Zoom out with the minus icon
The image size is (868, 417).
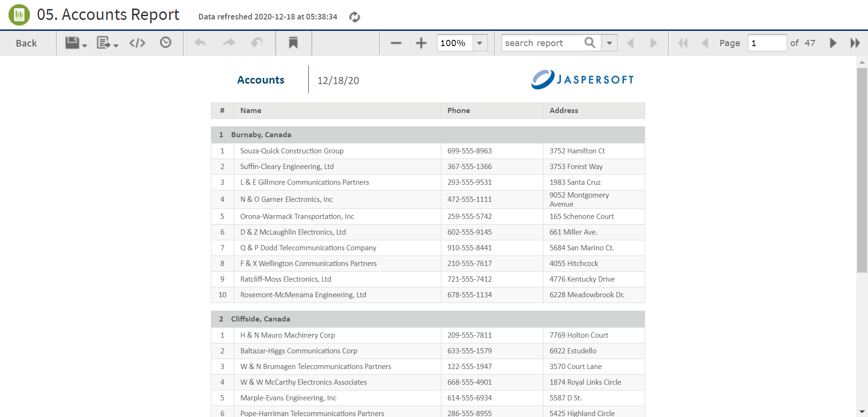point(396,43)
